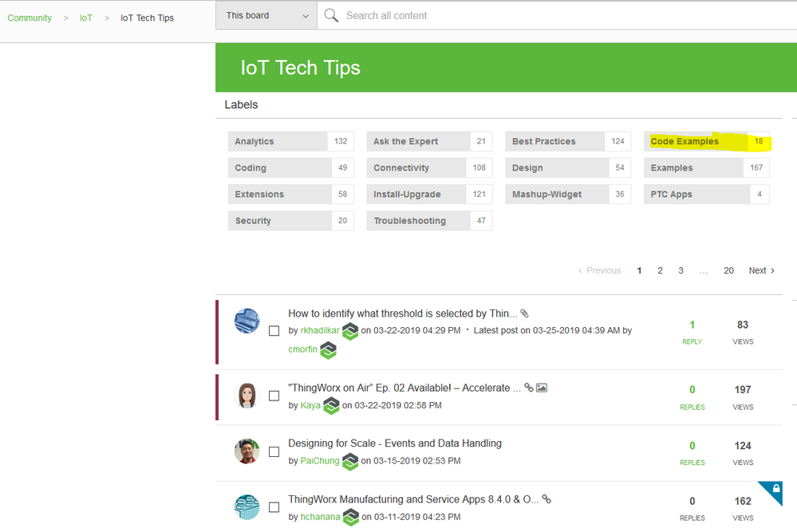
Task: Click the Next page chevron arrow
Action: pyautogui.click(x=772, y=271)
